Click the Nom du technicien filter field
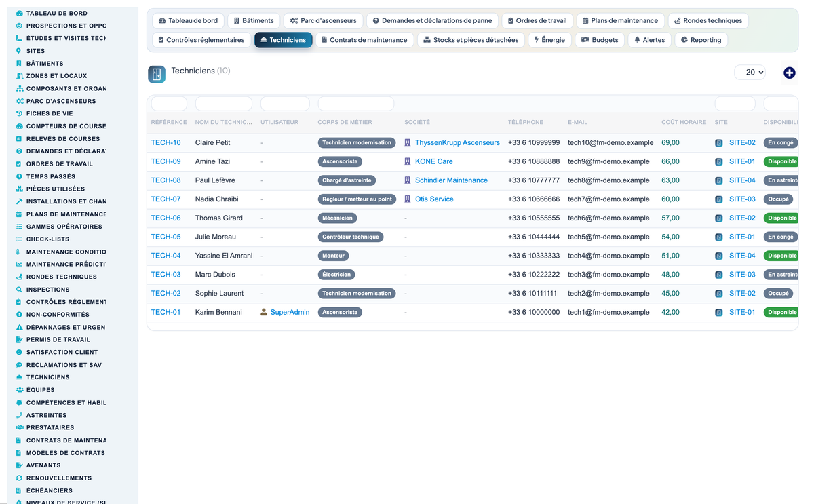814x504 pixels. [x=224, y=104]
